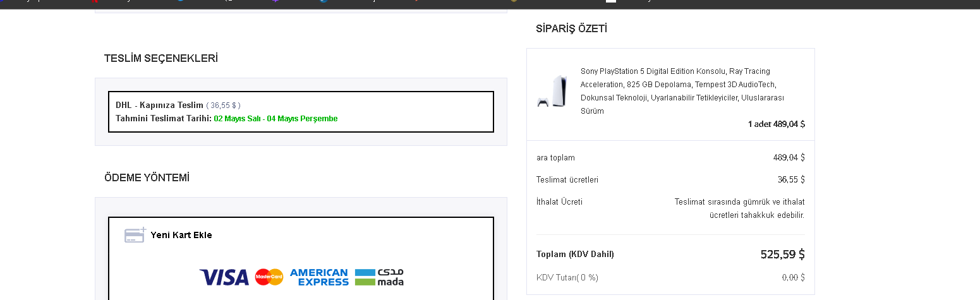Open the PlayStation 5 product thumbnail
This screenshot has height=300, width=980.
(552, 91)
